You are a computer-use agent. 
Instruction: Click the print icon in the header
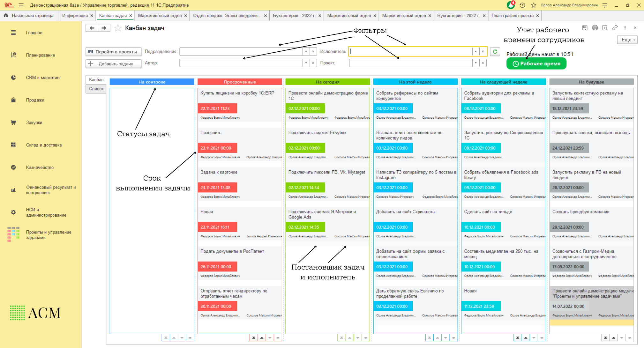[595, 28]
